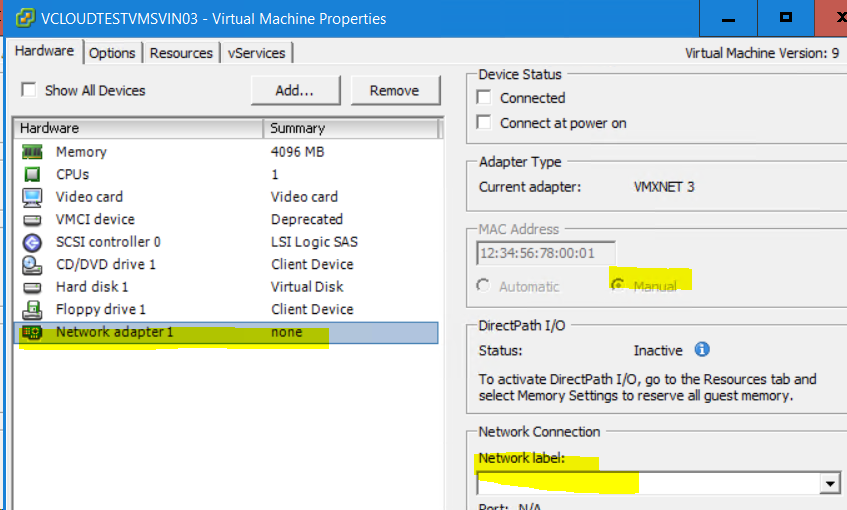The image size is (847, 510).
Task: Select the CD/DVD drive 1 icon
Action: (32, 265)
